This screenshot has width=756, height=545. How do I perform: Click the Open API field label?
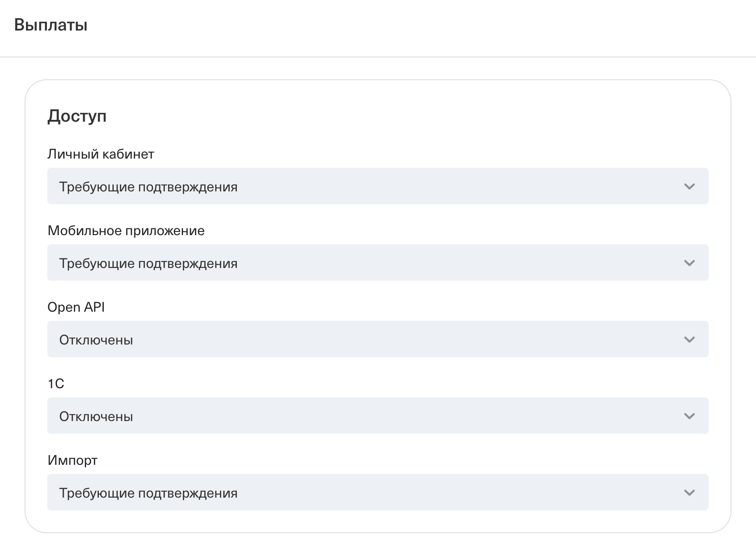[76, 307]
